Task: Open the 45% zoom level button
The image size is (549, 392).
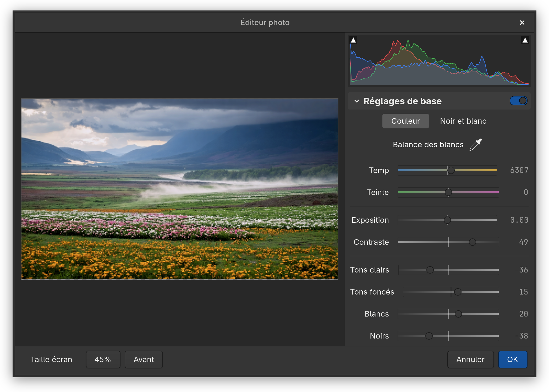Action: (x=103, y=360)
